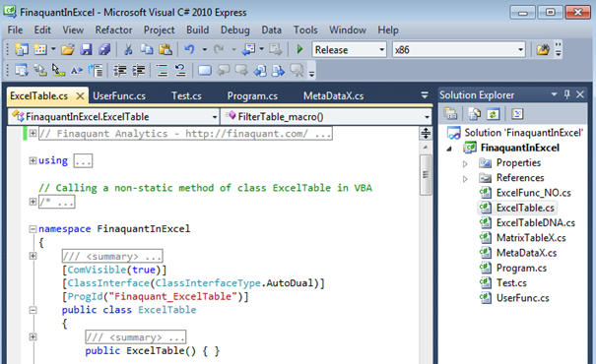596x364 pixels.
Task: Click the Decrease Line Indent icon
Action: tap(120, 71)
